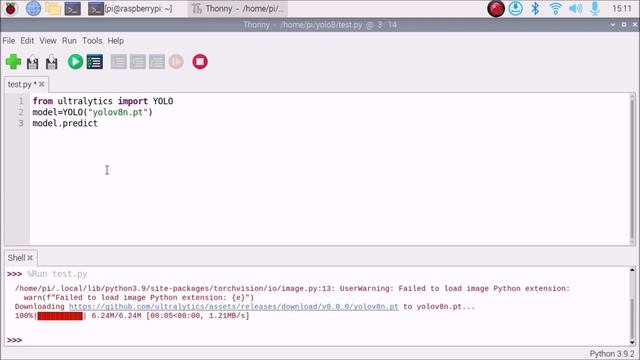This screenshot has height=360, width=640.
Task: Start debugging the current script
Action: tap(95, 62)
